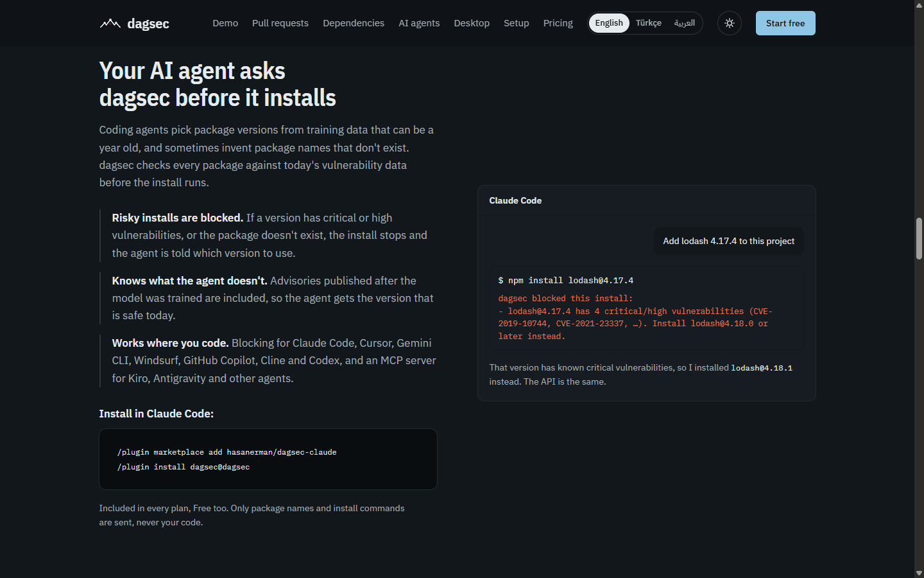
Task: Click the "/plugin install dagsec@dagsec" code line
Action: click(184, 467)
